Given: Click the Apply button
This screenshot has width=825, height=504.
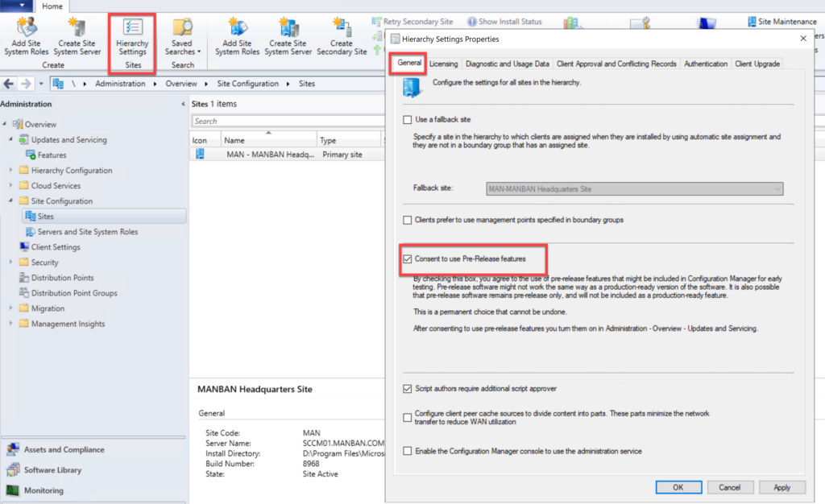Looking at the screenshot, I should point(782,487).
